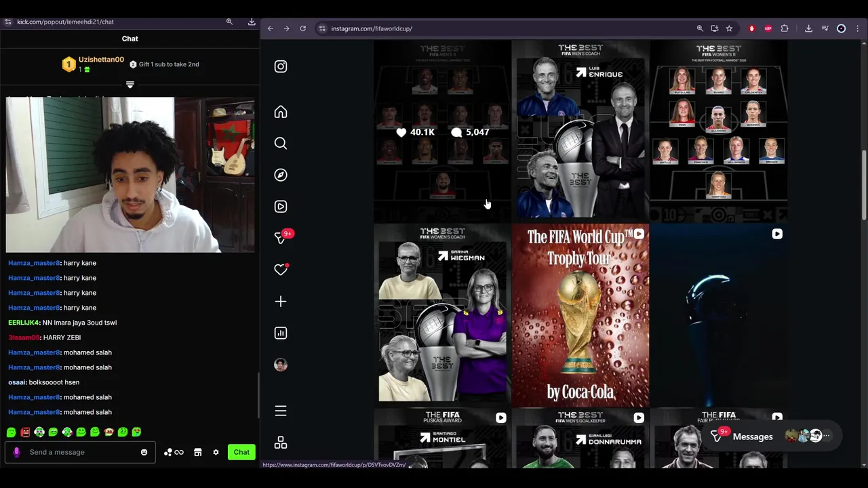Open osaai username in chat

point(16,382)
